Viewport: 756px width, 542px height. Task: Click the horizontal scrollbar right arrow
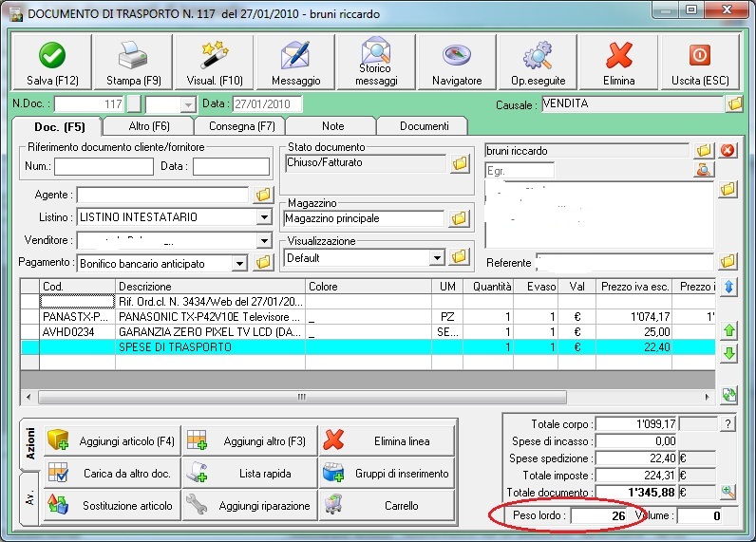707,397
